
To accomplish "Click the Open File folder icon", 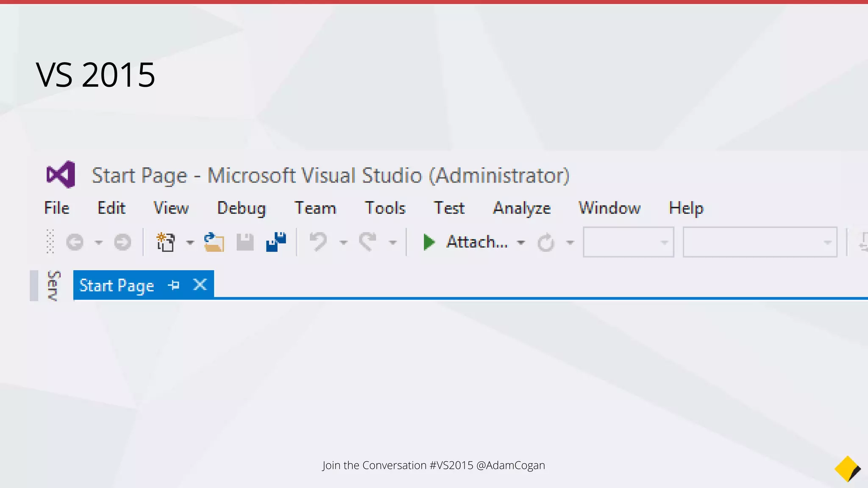I will coord(214,242).
